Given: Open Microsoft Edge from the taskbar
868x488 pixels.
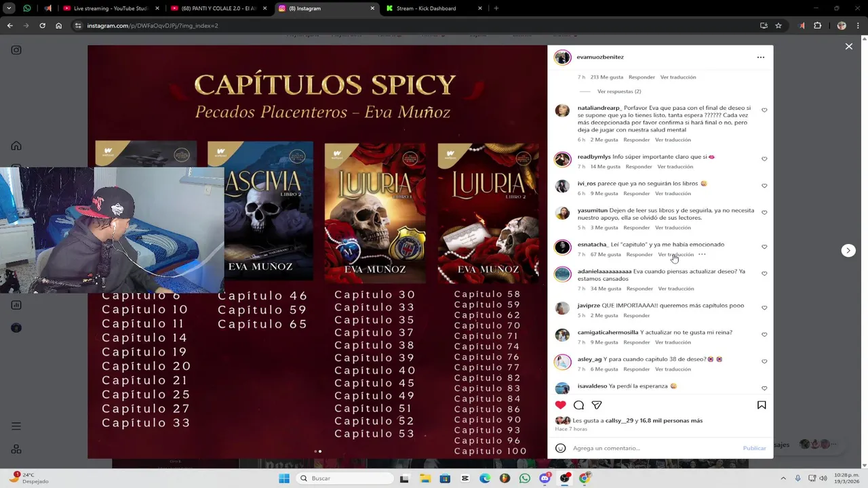Looking at the screenshot, I should point(485,479).
